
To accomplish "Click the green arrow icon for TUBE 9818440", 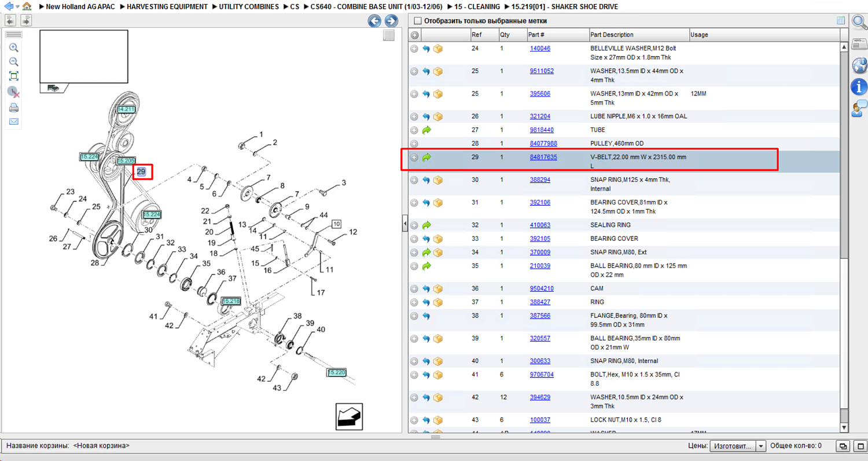I will pyautogui.click(x=426, y=130).
